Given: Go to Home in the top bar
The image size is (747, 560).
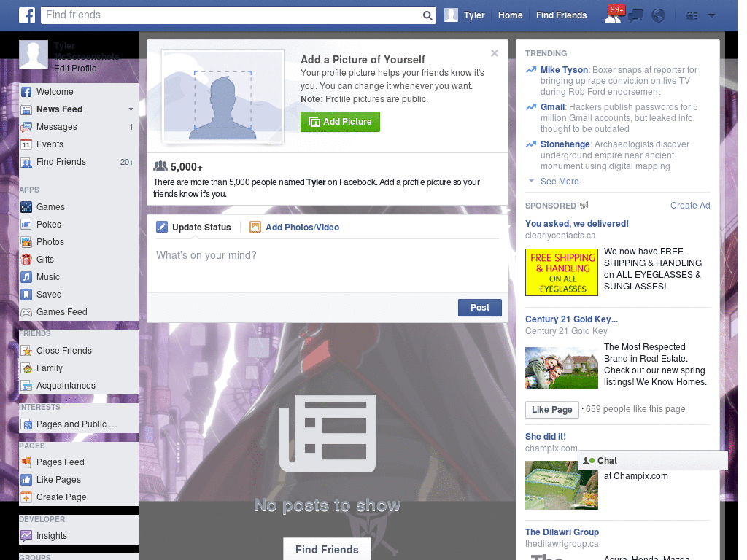Looking at the screenshot, I should (510, 15).
